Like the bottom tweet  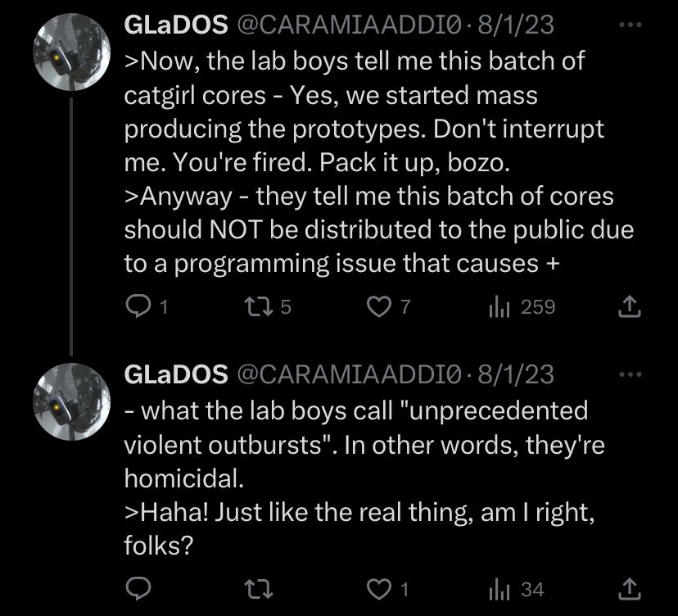point(378,587)
